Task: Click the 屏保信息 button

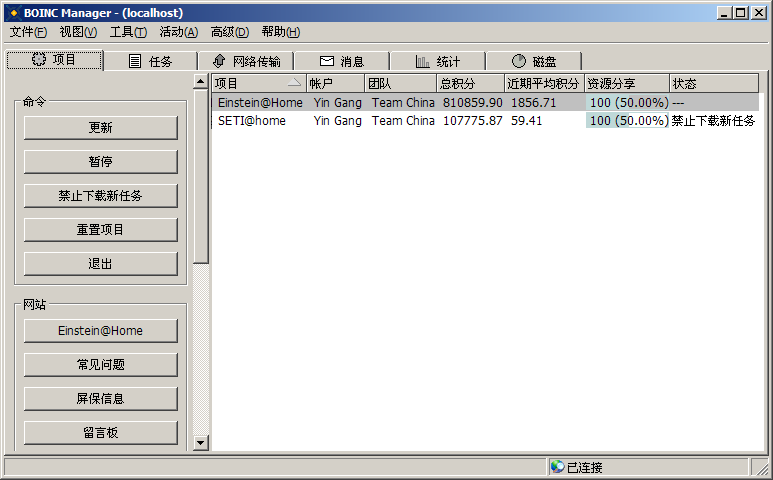Action: pos(101,399)
